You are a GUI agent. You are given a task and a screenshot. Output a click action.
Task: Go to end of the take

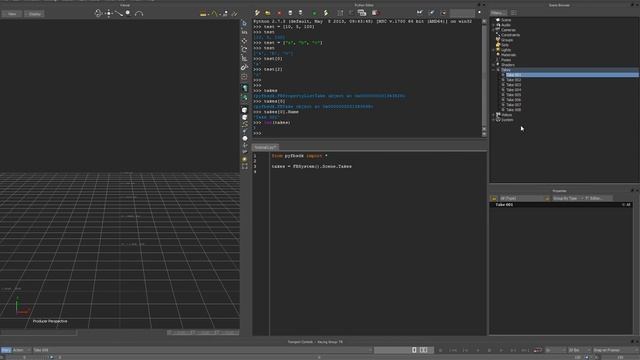point(524,350)
